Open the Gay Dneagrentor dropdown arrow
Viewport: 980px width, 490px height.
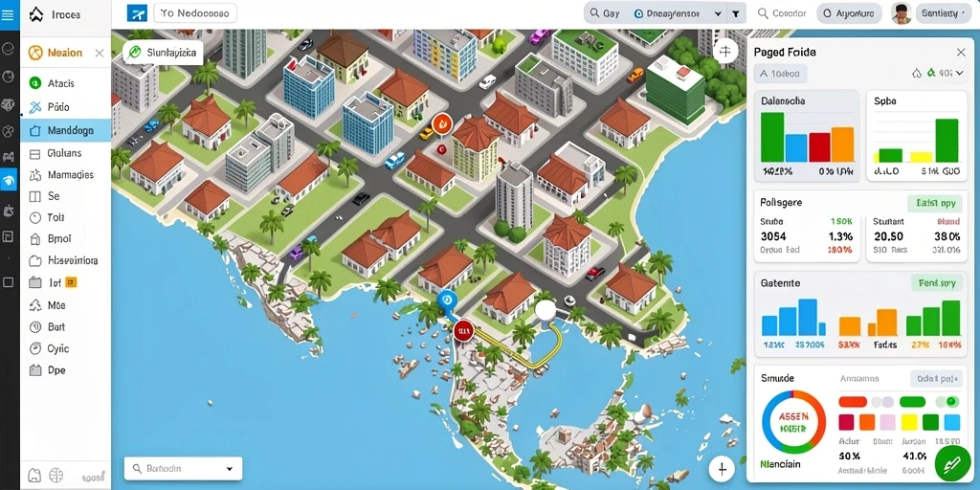pyautogui.click(x=718, y=13)
